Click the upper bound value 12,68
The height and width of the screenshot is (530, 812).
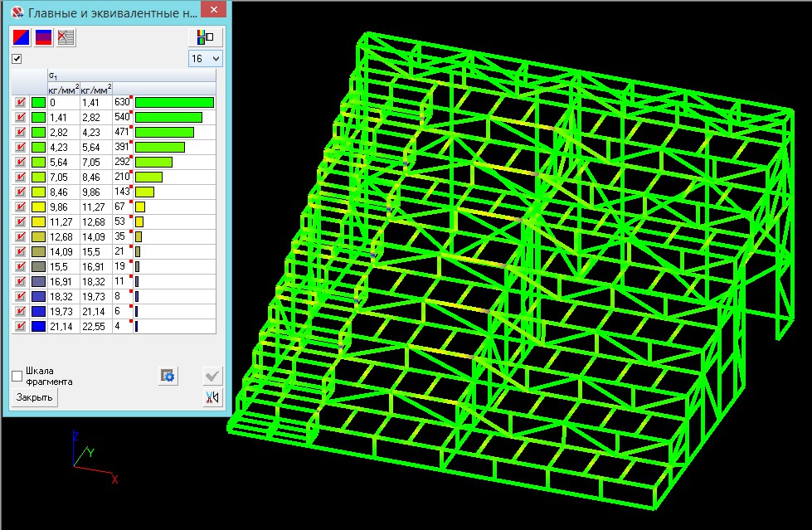tap(93, 222)
